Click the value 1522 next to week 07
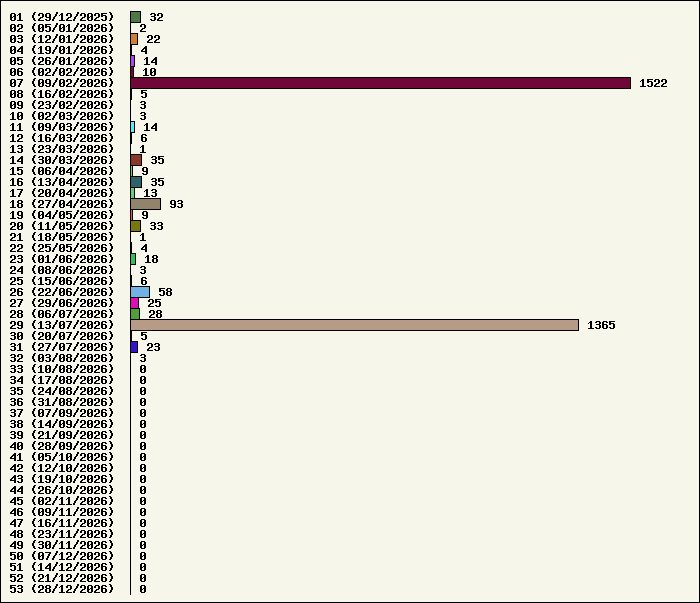 click(653, 83)
